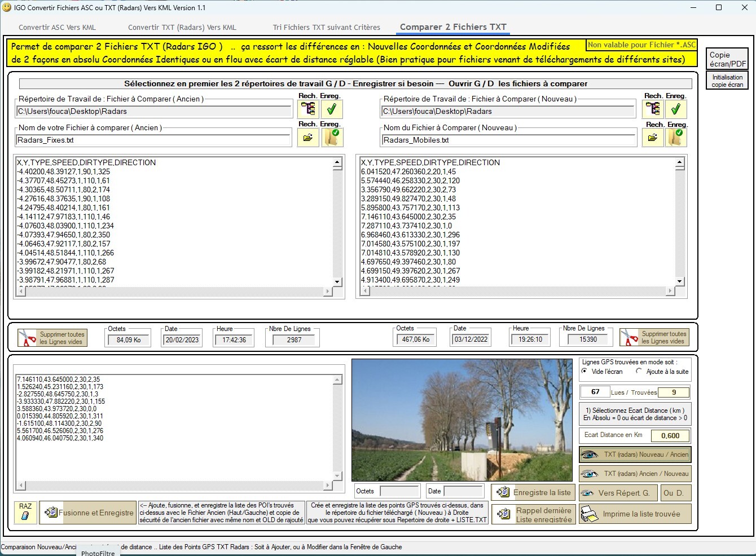
Task: Click the Nouveau working directory path field
Action: point(509,112)
